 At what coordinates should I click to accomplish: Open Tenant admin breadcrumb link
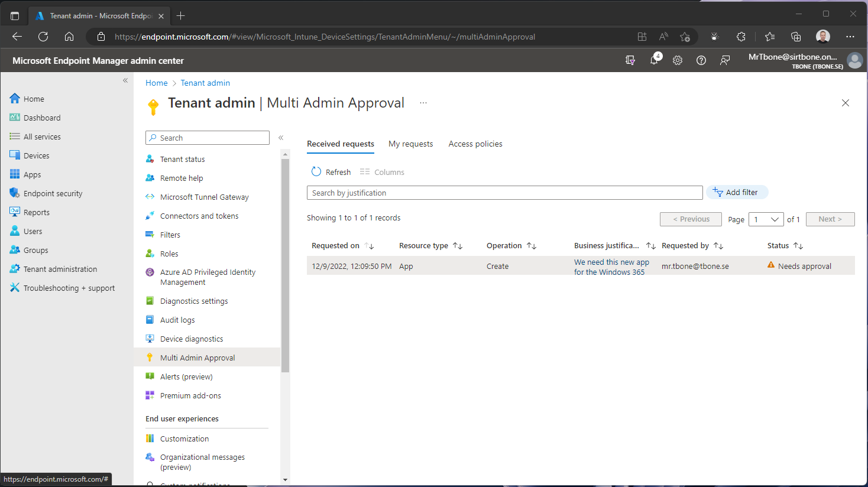(x=205, y=83)
